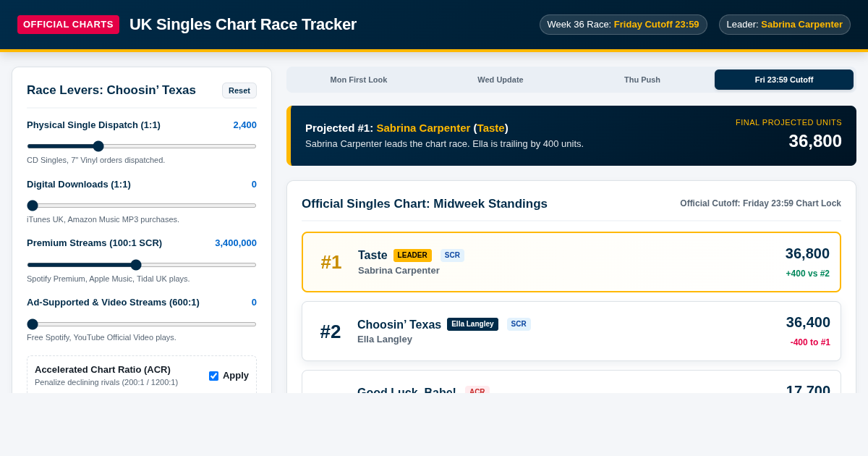The image size is (868, 456).
Task: Click Sabrina Carpenter name in projected banner
Action: tap(423, 128)
